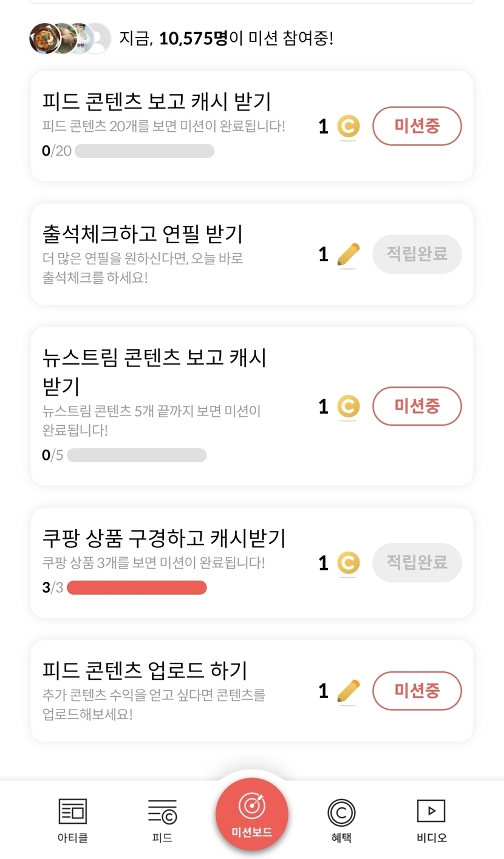The image size is (504, 859).
Task: Tap the red 3/3 쿠팡 progress bar
Action: [x=137, y=588]
